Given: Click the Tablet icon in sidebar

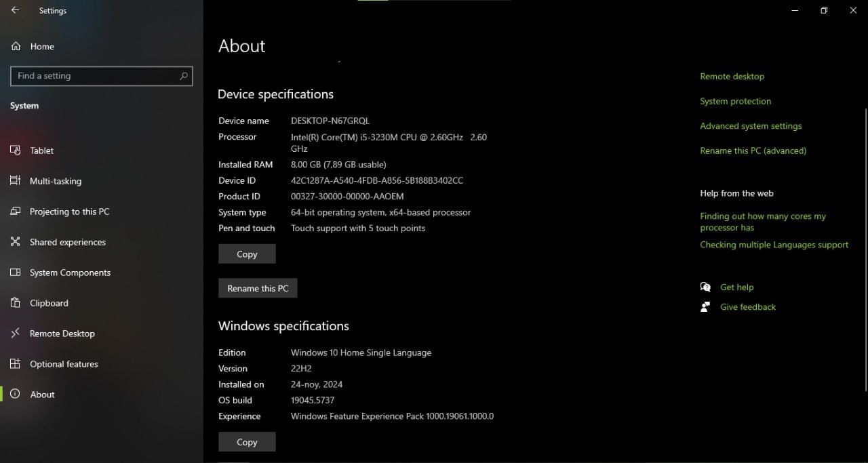Looking at the screenshot, I should [15, 150].
